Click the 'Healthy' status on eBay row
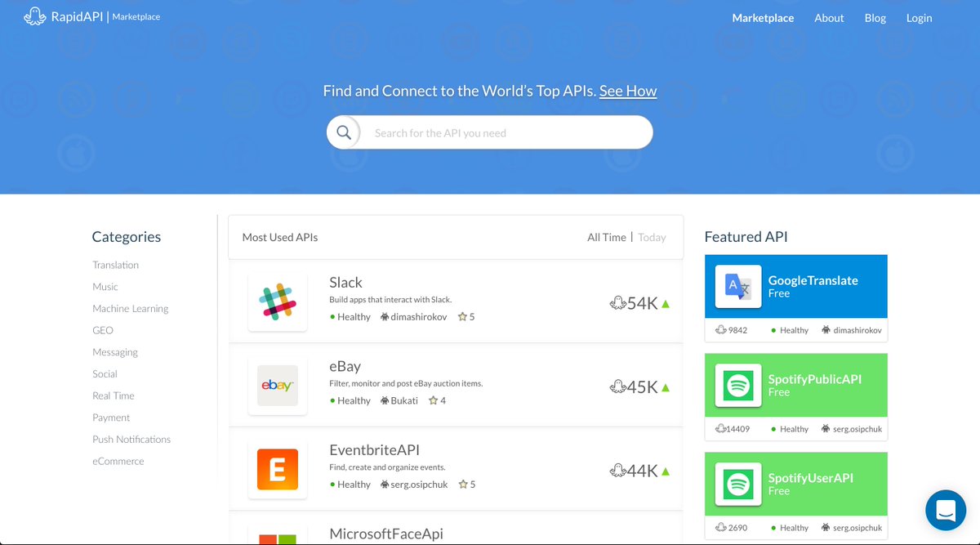The image size is (980, 545). [x=354, y=400]
